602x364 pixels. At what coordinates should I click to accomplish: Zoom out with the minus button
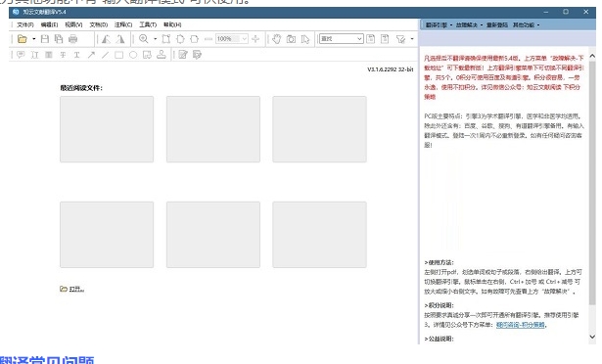(208, 39)
